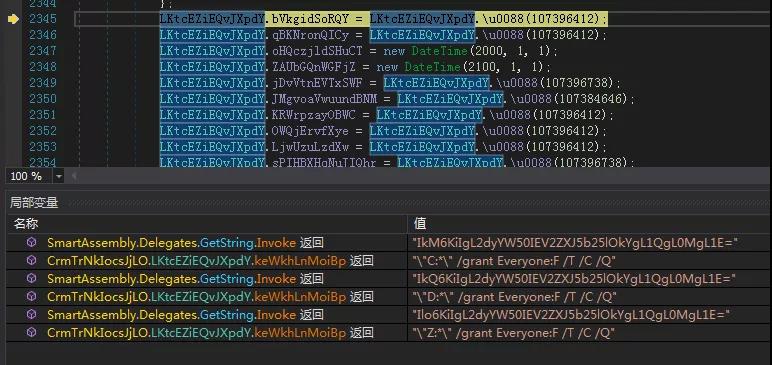The width and height of the screenshot is (772, 365).
Task: Select the 局部变量 panel title
Action: [34, 202]
